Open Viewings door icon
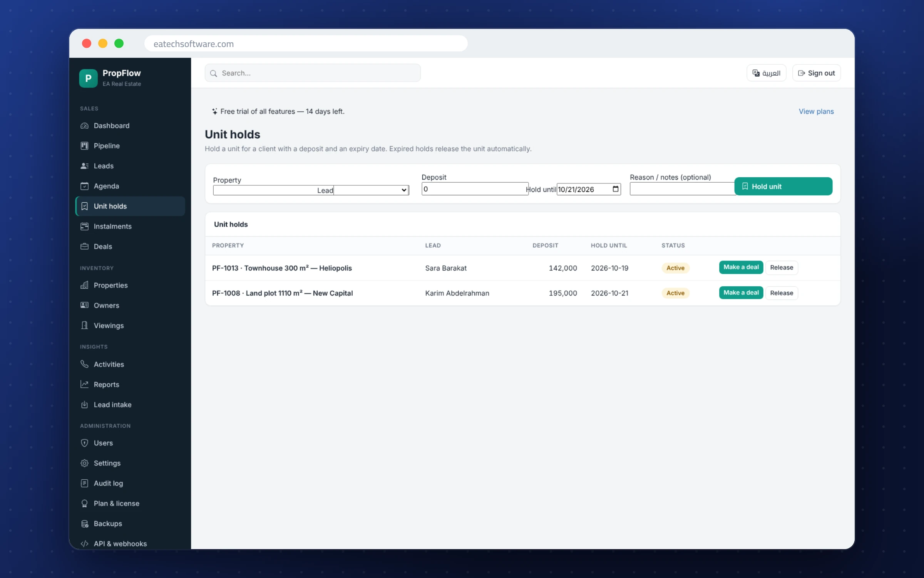This screenshot has height=578, width=924. click(84, 325)
